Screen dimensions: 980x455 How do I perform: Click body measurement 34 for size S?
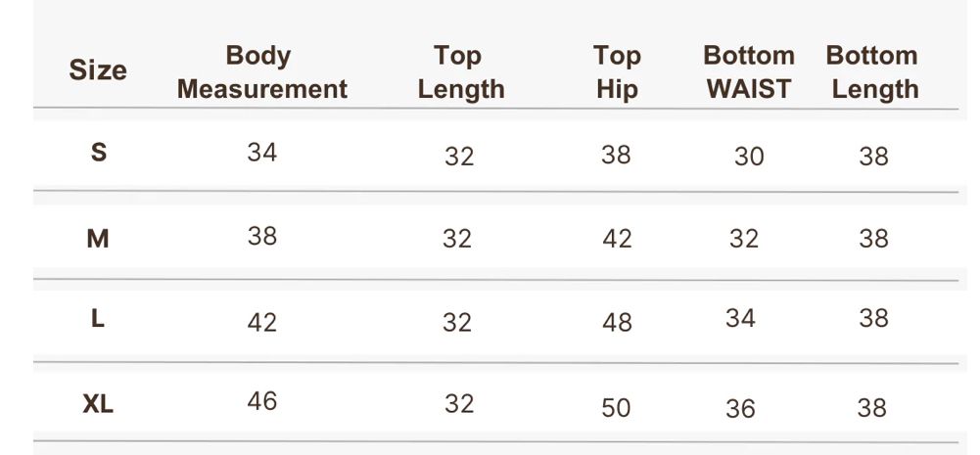[261, 152]
